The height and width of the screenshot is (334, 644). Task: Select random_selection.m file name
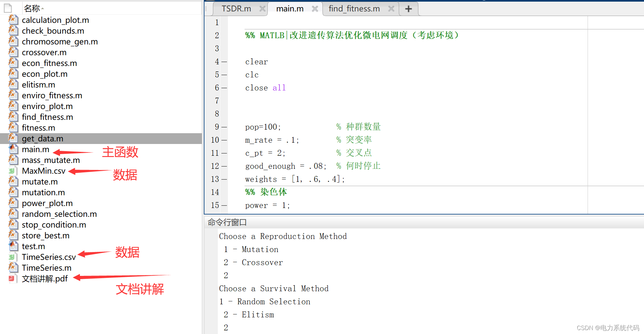(59, 214)
